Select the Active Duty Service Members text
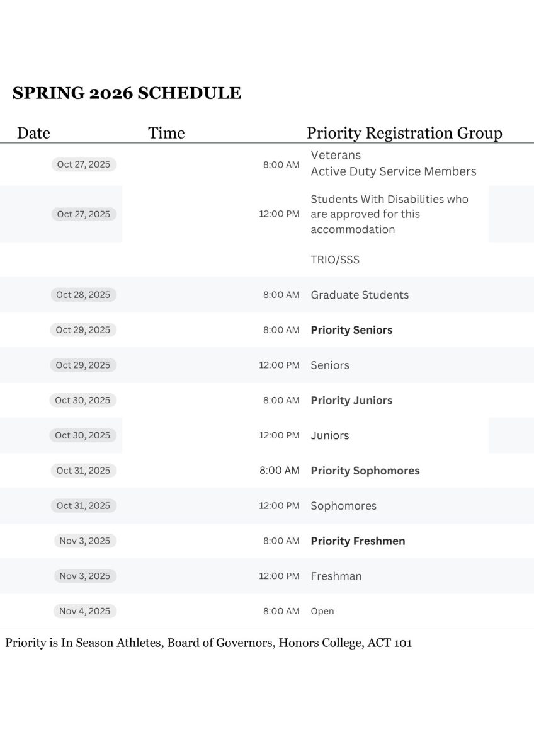Image resolution: width=534 pixels, height=756 pixels. [393, 171]
